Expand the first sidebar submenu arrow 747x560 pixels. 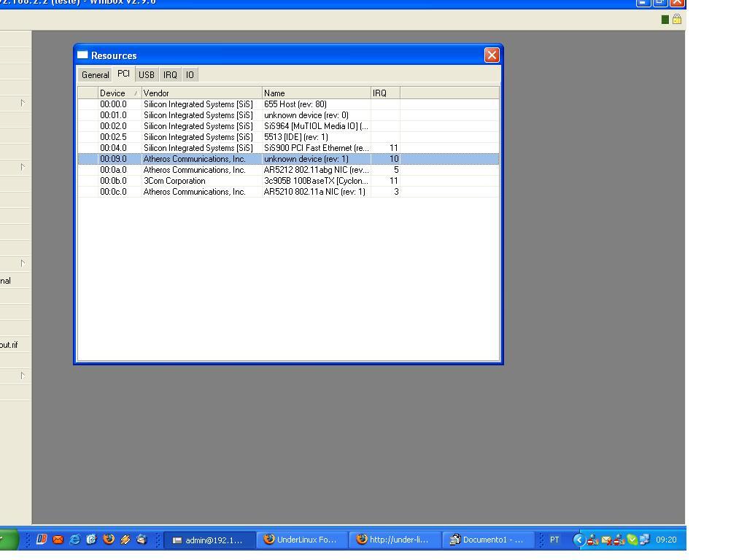point(23,103)
